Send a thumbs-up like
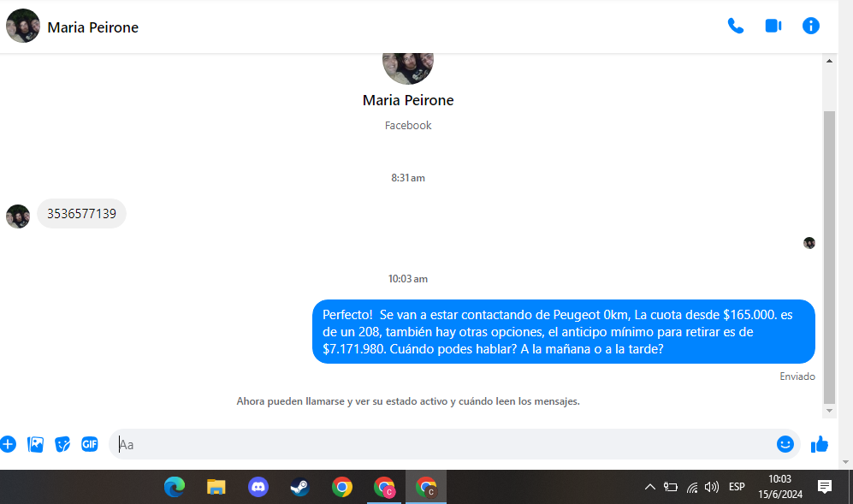 (x=820, y=444)
